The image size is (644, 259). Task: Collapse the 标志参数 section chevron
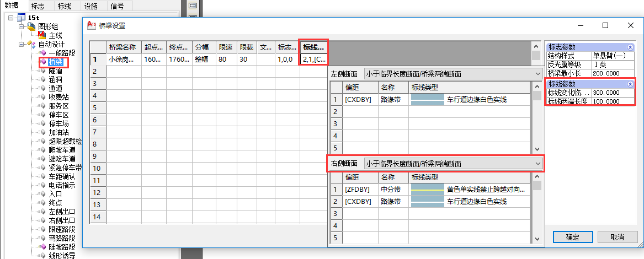pyautogui.click(x=630, y=47)
